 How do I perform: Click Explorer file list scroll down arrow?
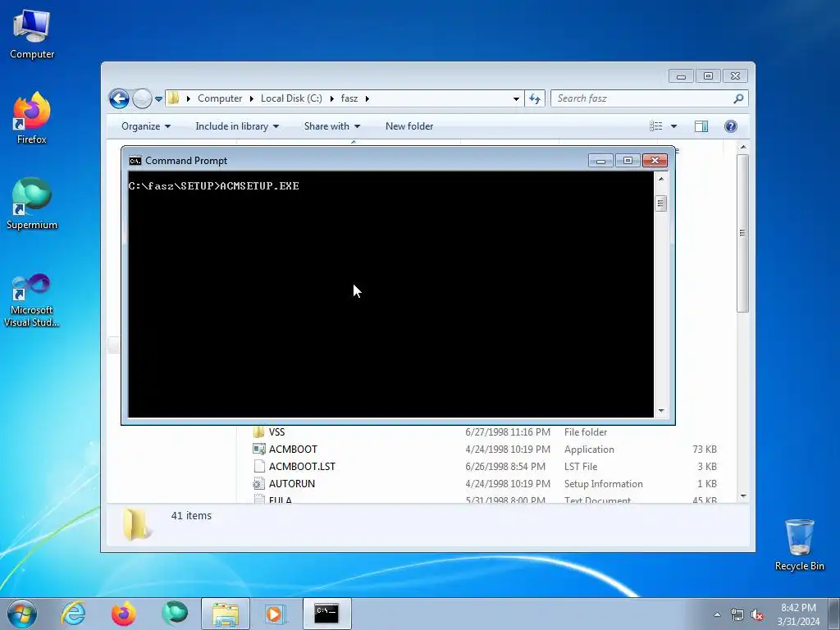click(743, 496)
